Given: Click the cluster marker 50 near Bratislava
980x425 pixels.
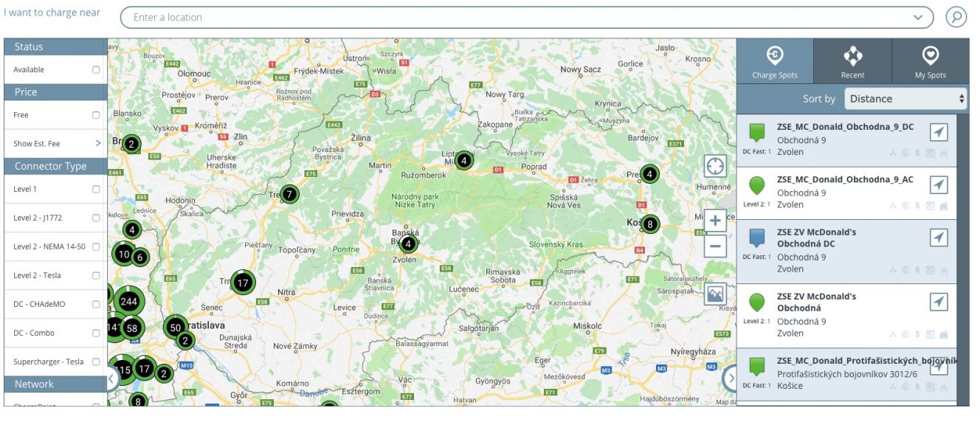Looking at the screenshot, I should pyautogui.click(x=176, y=327).
